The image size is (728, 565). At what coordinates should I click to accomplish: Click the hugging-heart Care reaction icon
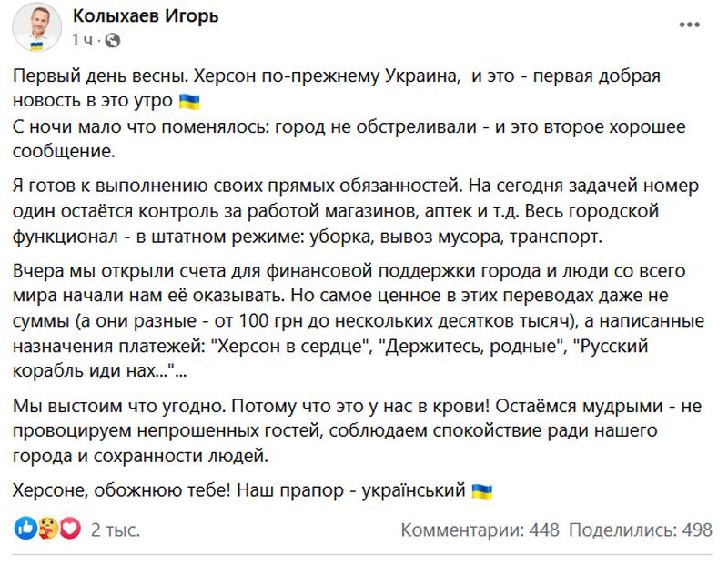point(48,529)
